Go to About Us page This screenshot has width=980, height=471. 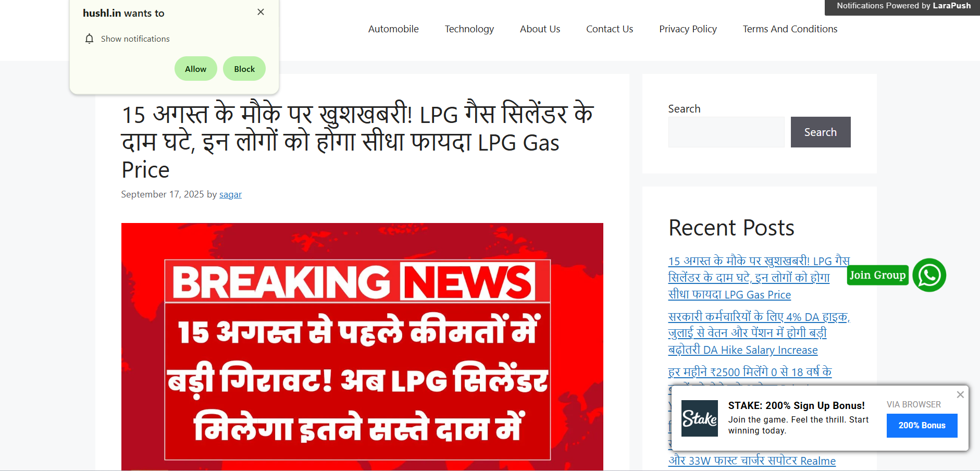pyautogui.click(x=540, y=29)
